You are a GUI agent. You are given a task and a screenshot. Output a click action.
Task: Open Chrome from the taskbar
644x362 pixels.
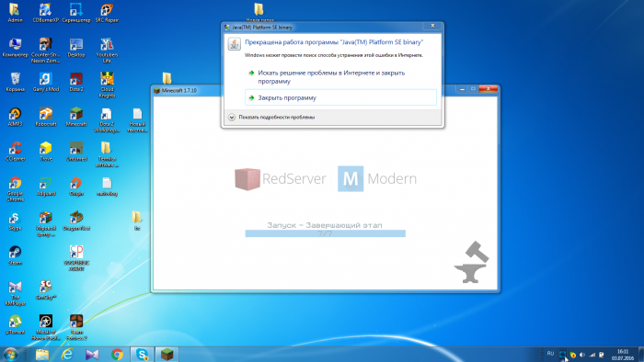117,355
